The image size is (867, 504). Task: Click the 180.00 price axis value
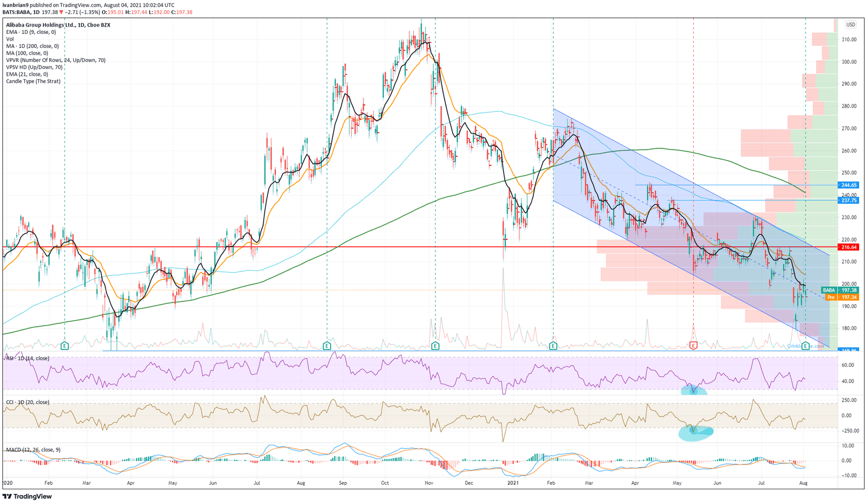tap(850, 328)
